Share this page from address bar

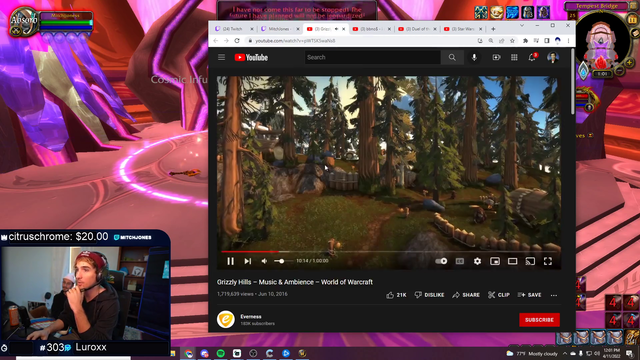tap(501, 41)
